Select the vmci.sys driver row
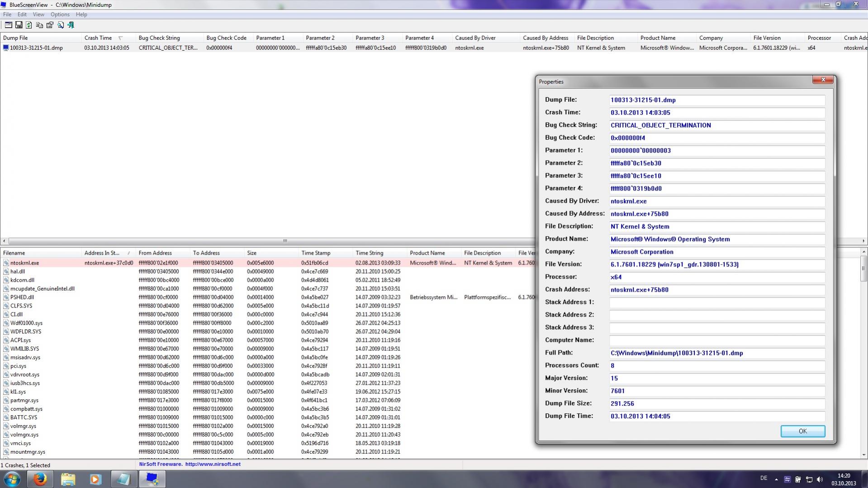The image size is (868, 488). 268,443
